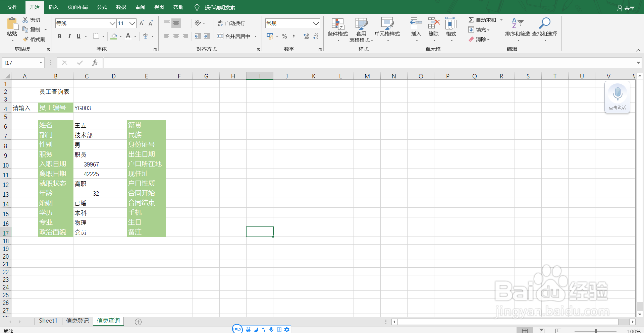
Task: Toggle bottom align
Action: click(x=185, y=23)
